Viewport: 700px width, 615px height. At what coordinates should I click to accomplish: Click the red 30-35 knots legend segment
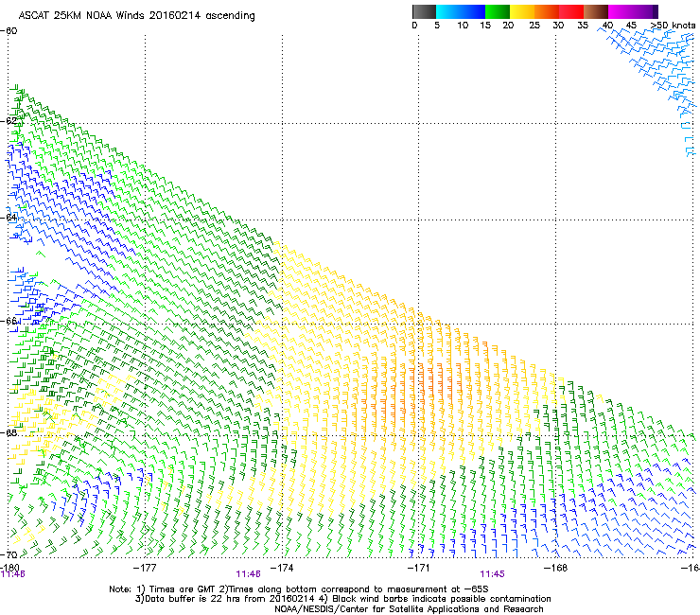[x=571, y=11]
